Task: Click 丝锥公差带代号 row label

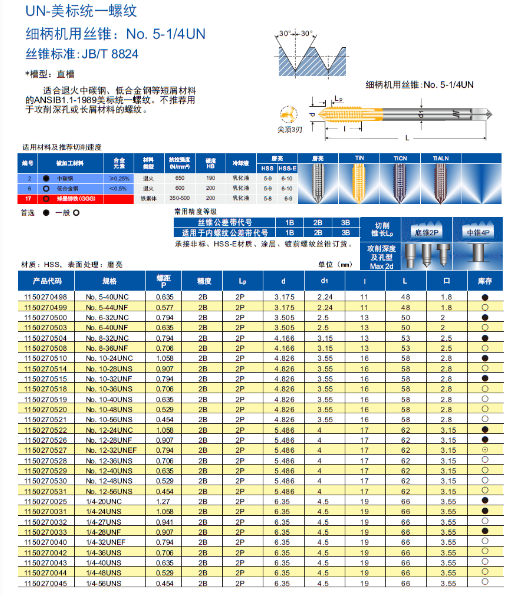Action: pyautogui.click(x=225, y=222)
